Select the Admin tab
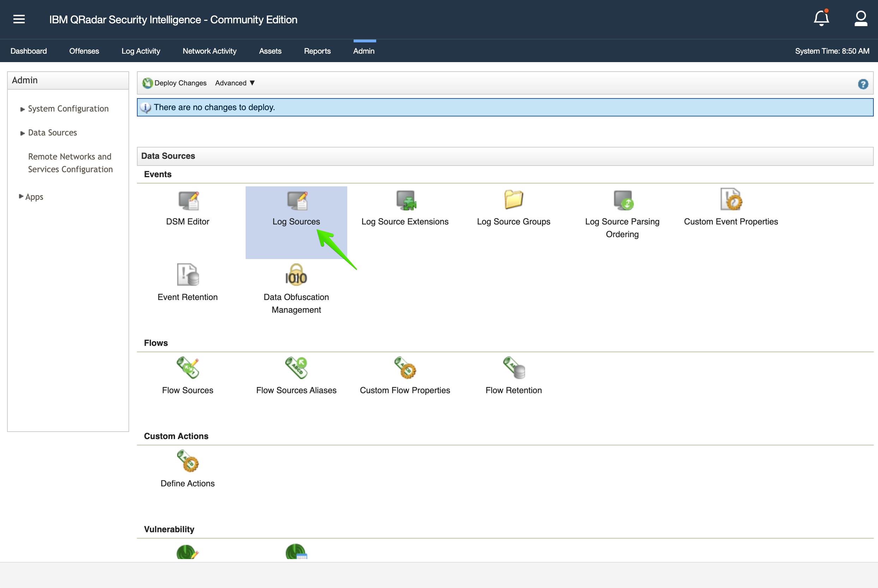 pos(363,51)
